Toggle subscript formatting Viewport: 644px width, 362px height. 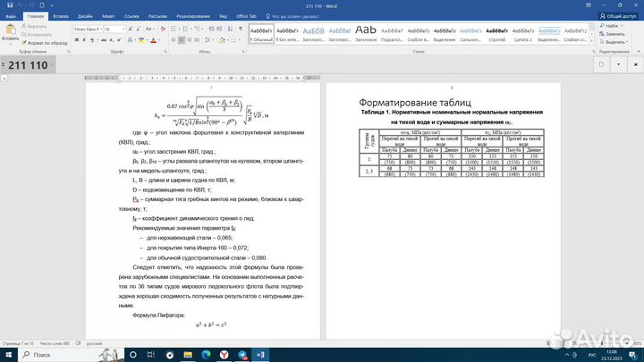click(x=112, y=40)
